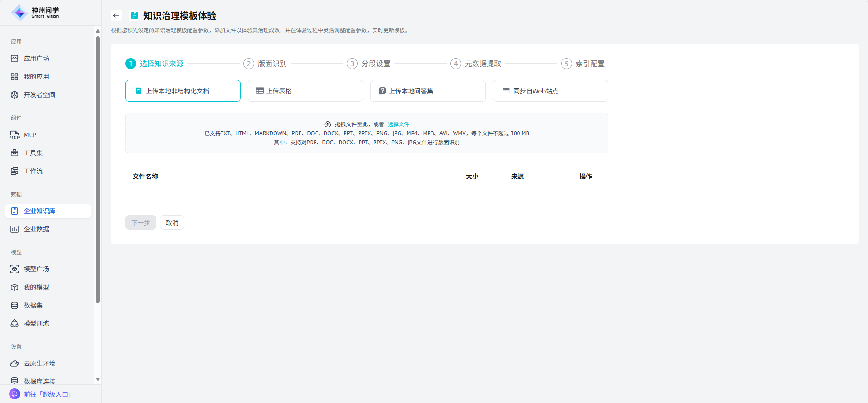Open 模型广场 from the sidebar

coord(36,269)
